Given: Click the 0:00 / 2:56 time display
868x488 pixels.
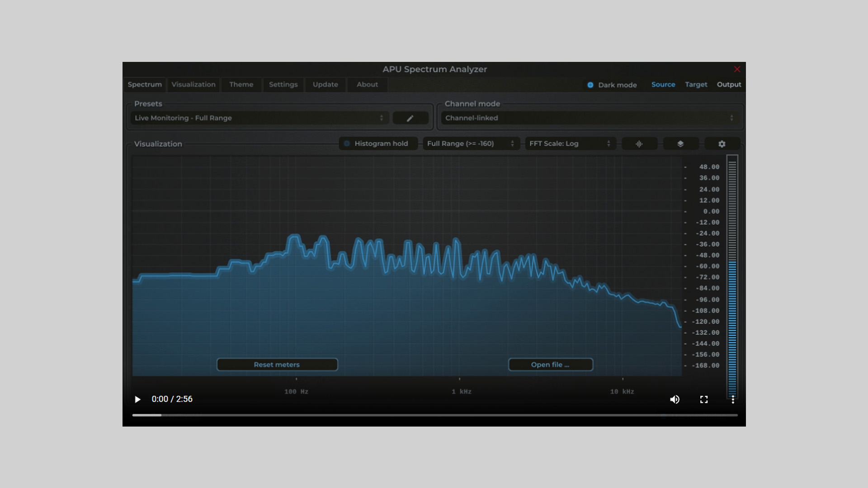Looking at the screenshot, I should pos(172,399).
